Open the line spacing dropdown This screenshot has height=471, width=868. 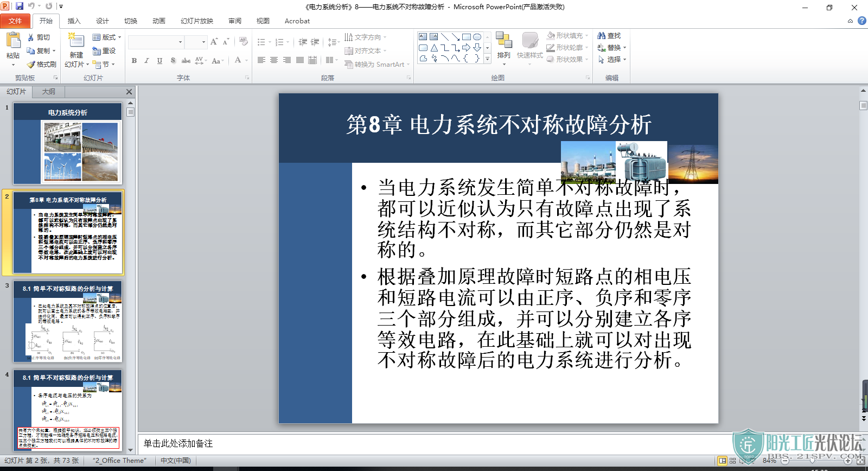[x=333, y=42]
